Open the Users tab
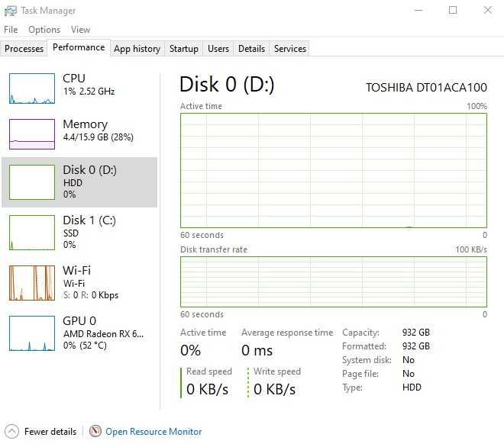Viewport: 504px width, 447px height. point(218,49)
